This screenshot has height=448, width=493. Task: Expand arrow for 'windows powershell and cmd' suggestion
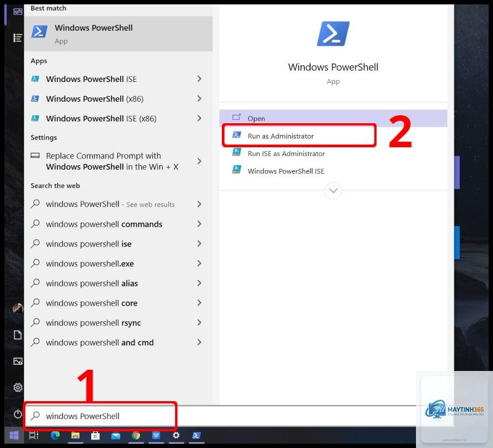[199, 343]
